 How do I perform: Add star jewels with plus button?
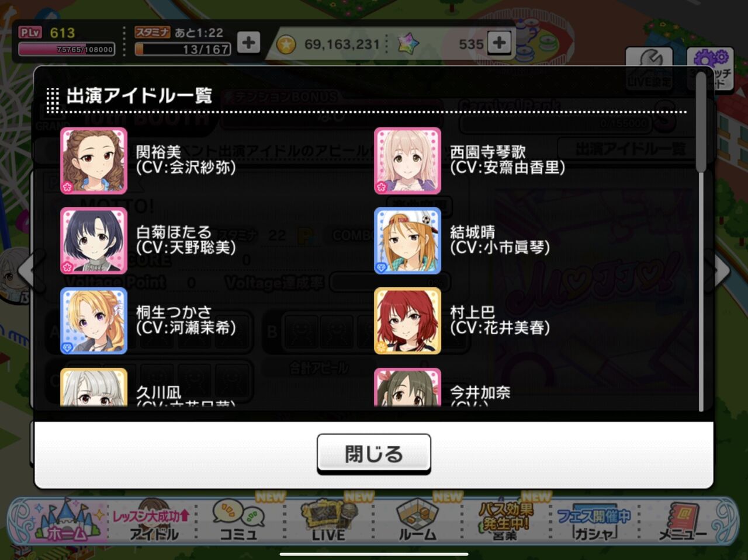(499, 43)
